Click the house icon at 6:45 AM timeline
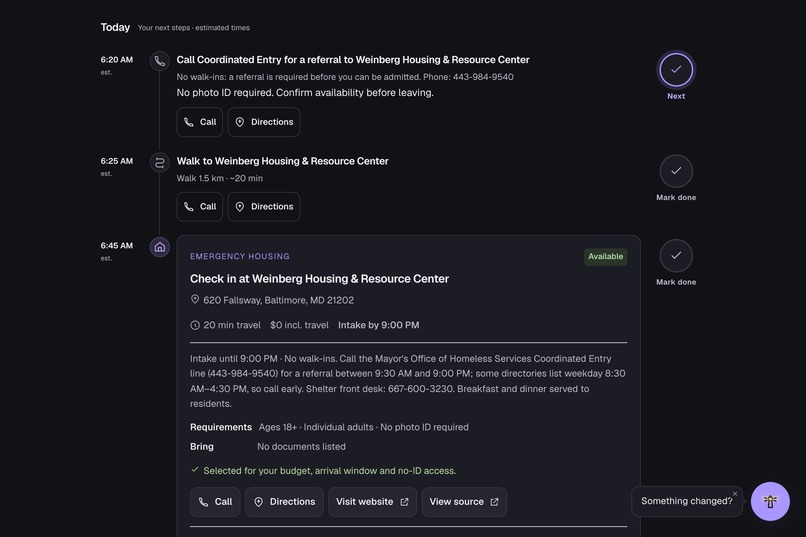Screen dimensions: 806x537 coord(160,247)
